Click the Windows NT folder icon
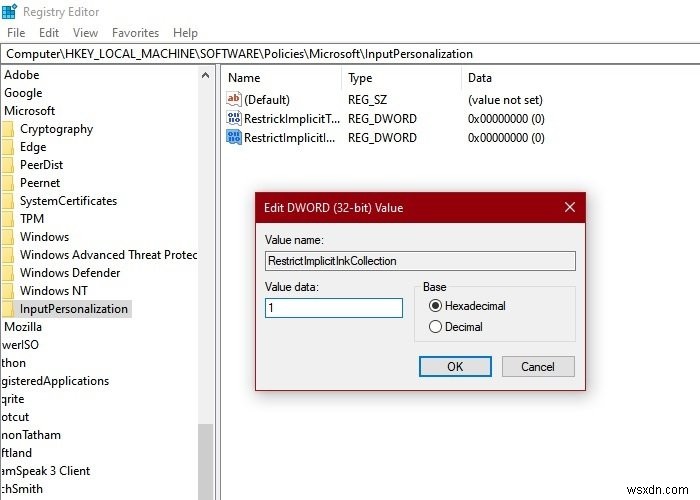The image size is (700, 500). click(8, 291)
